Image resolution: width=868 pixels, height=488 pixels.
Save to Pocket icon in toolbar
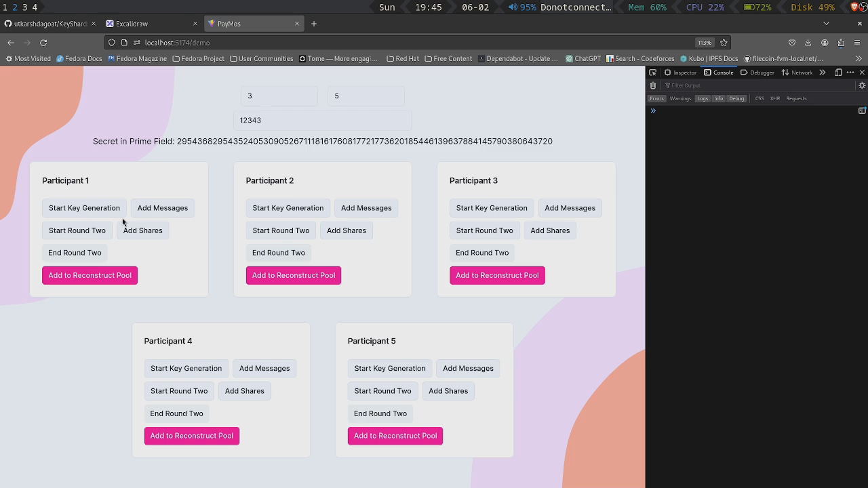tap(791, 43)
